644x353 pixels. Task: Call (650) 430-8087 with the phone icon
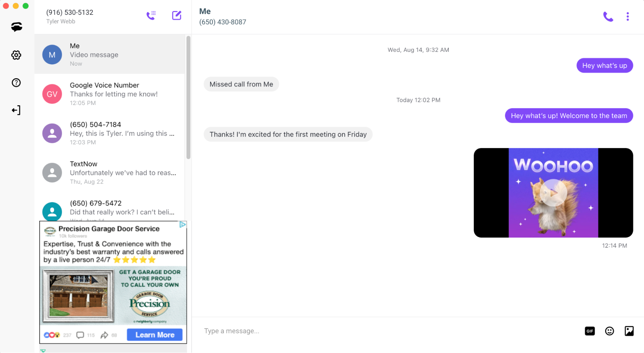pos(608,16)
